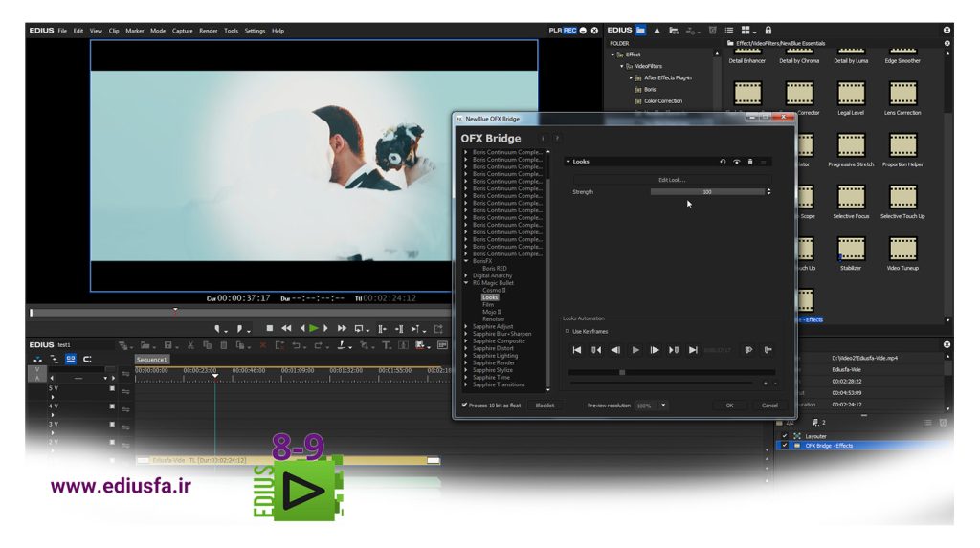Screen dimensions: 980x548
Task: Open the Tools menu
Action: tap(232, 31)
